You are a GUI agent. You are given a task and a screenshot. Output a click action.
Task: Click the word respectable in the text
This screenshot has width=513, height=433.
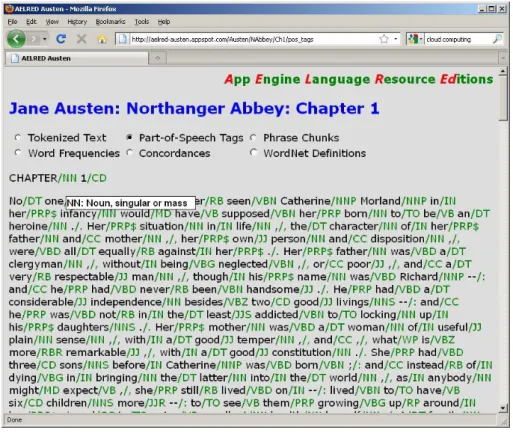[x=84, y=277]
